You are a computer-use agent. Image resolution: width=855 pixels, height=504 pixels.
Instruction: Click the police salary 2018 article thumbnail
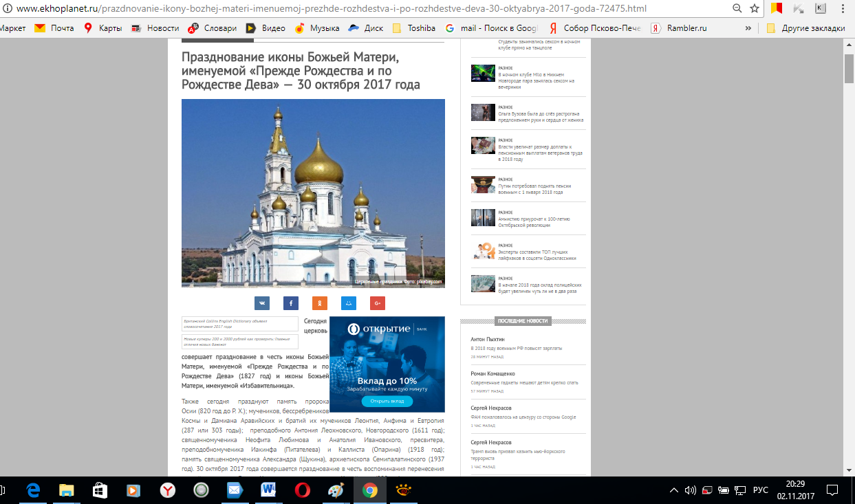click(484, 283)
